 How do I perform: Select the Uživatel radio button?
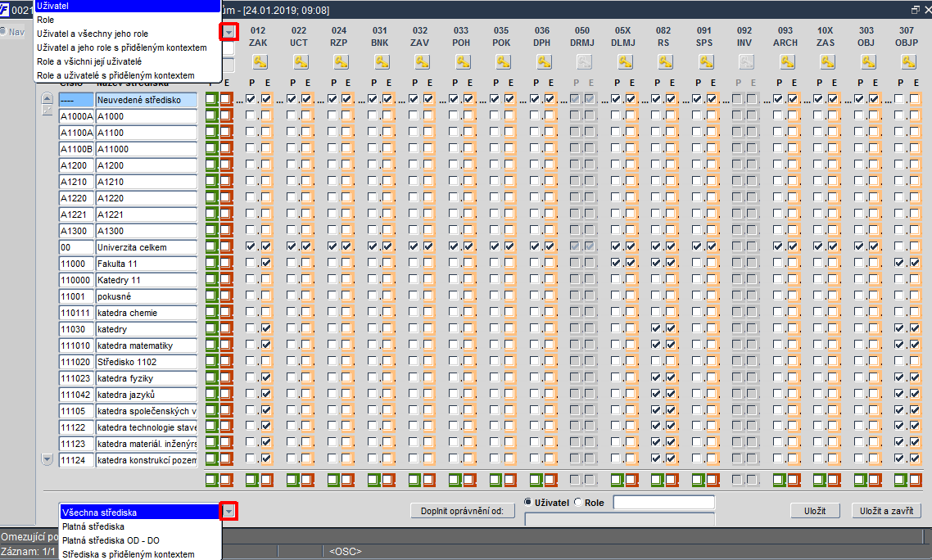[x=527, y=503]
